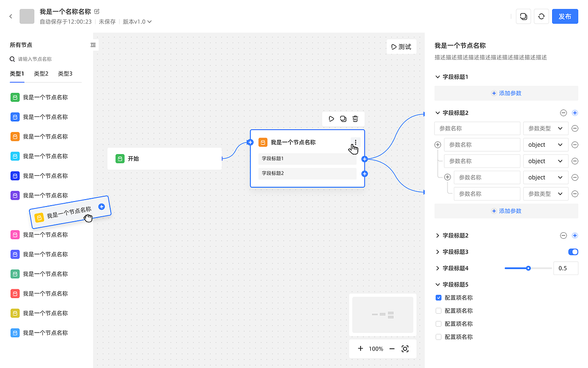
Task: Select the cyan node in the list
Action: click(15, 156)
